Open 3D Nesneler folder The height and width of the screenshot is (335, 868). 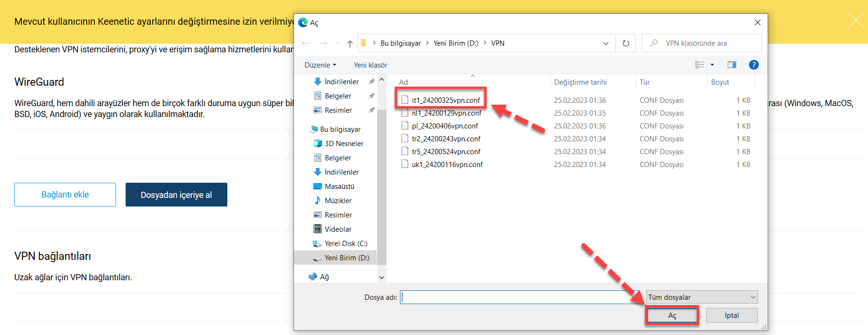coord(344,144)
